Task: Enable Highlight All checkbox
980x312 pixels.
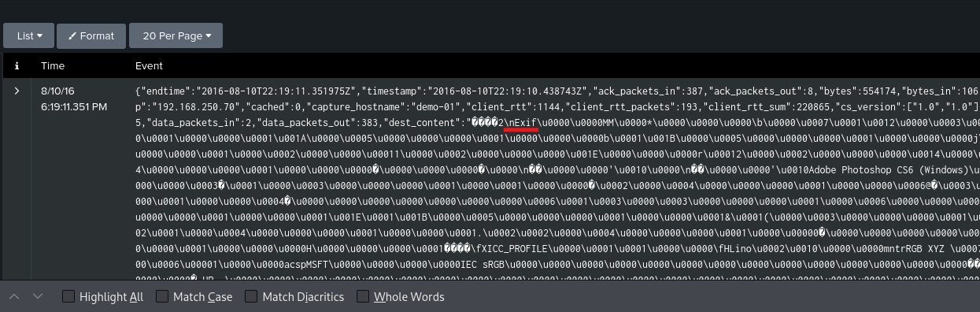Action: click(x=68, y=297)
